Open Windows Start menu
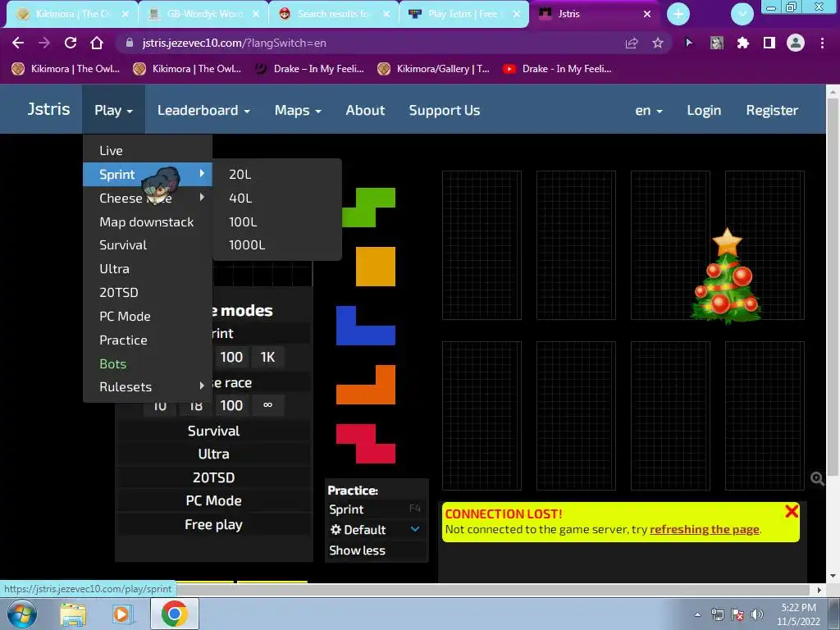The width and height of the screenshot is (840, 630). [x=21, y=614]
